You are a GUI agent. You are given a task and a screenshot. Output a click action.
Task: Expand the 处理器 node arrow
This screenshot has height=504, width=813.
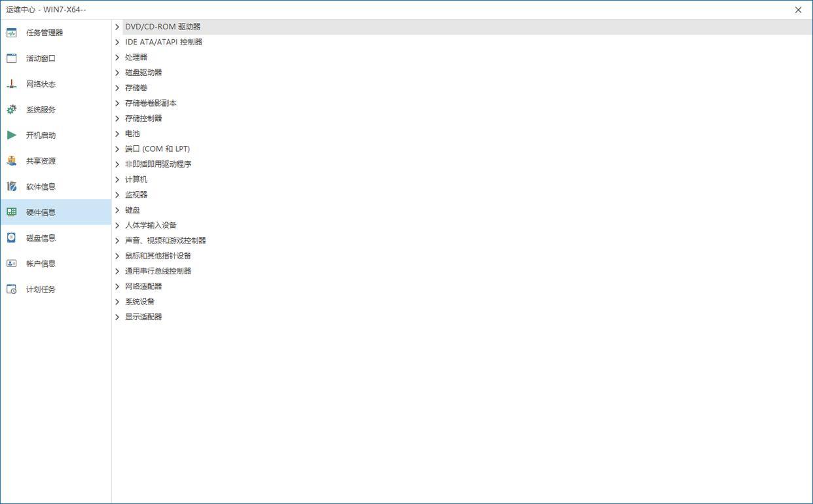117,57
